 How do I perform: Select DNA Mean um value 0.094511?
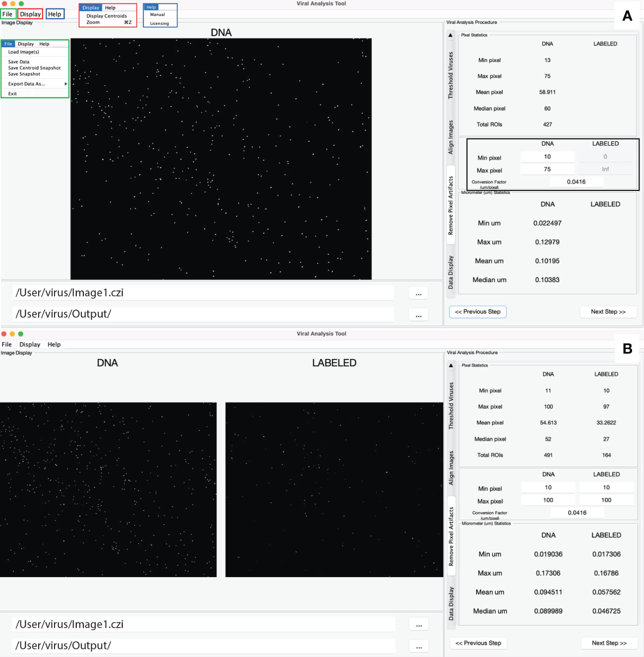(x=548, y=592)
